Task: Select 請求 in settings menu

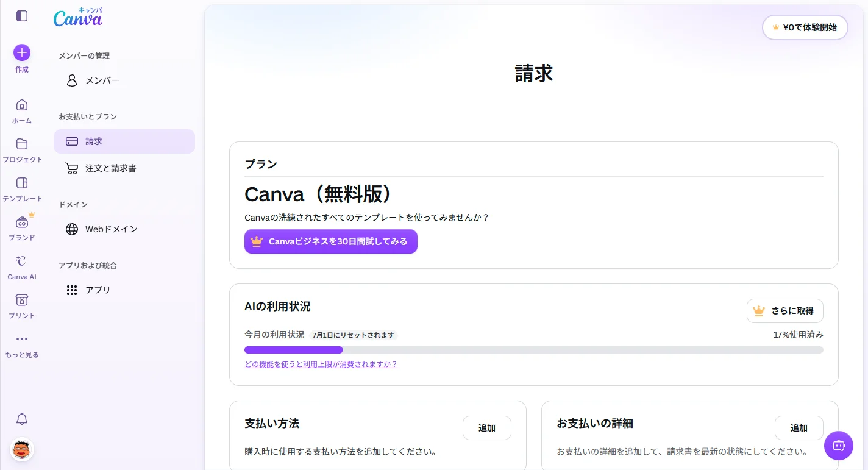Action: click(124, 141)
